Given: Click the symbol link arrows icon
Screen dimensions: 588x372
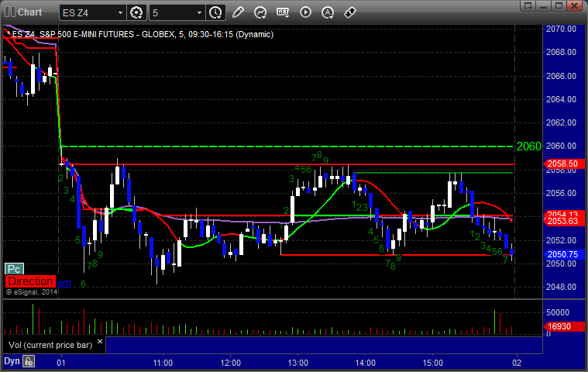Looking at the screenshot, I should point(350,12).
